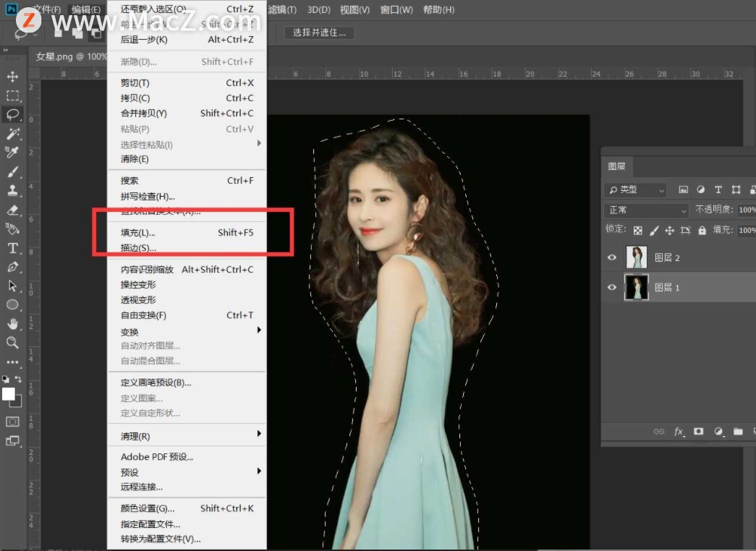Viewport: 756px width, 551px height.
Task: Select the Eraser tool
Action: coord(12,210)
